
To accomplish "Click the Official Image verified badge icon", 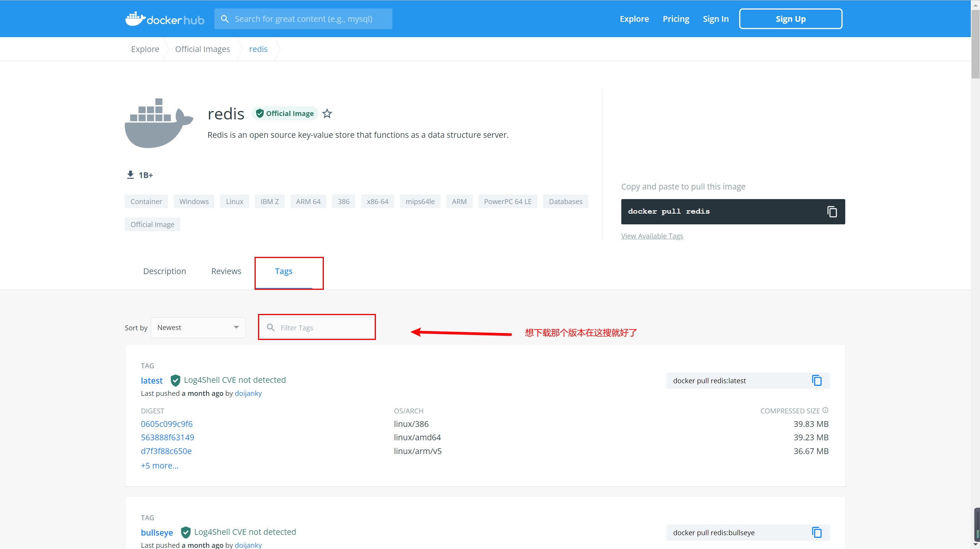I will (259, 113).
